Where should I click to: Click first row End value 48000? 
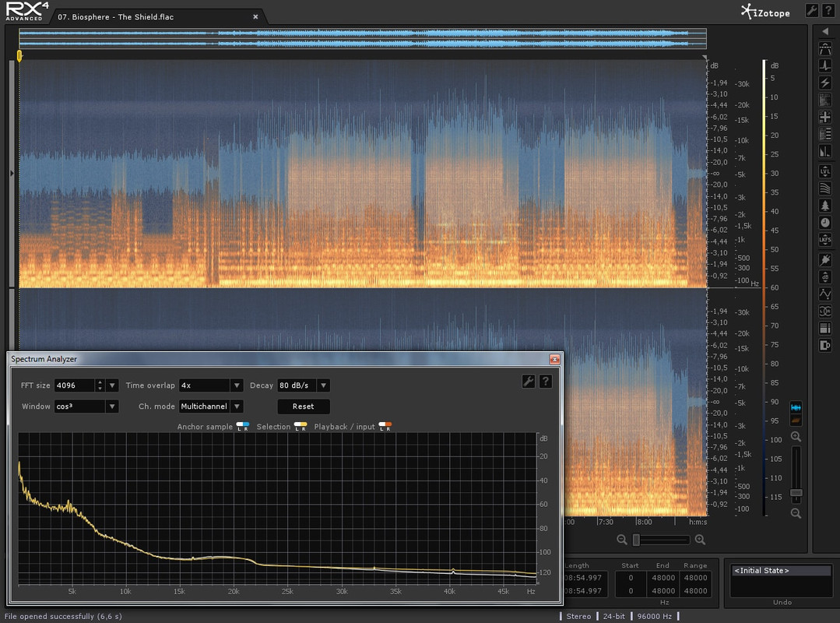click(663, 578)
